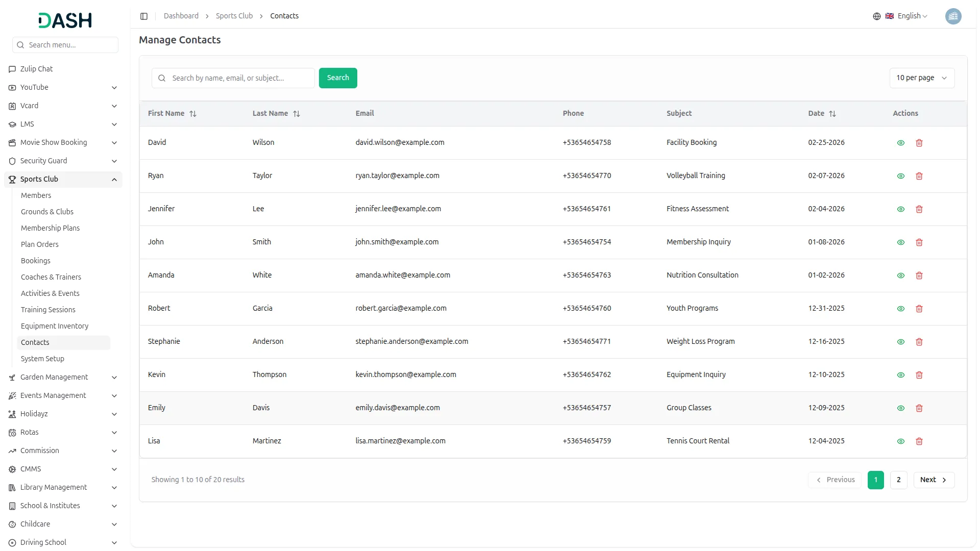Sort contacts by Date column arrows

[x=832, y=114]
